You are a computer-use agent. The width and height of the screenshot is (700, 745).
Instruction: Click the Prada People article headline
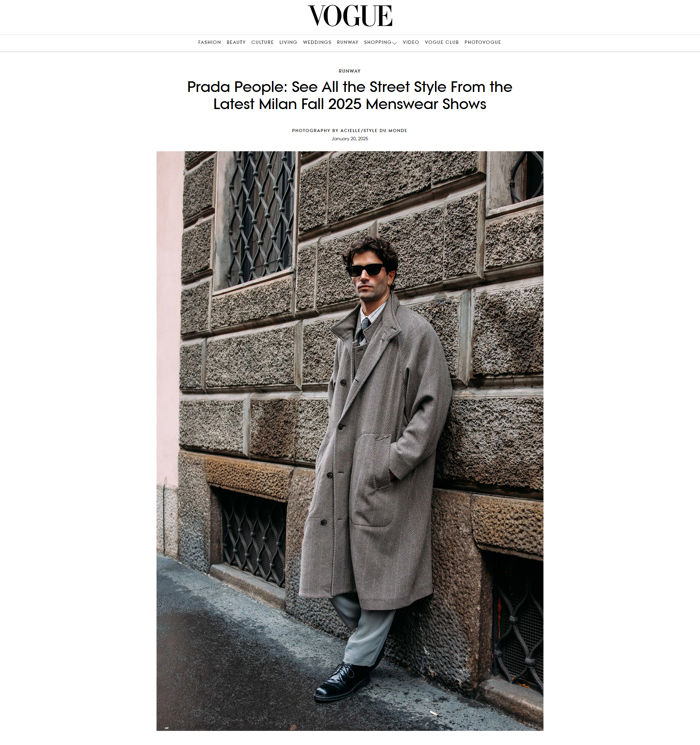coord(350,96)
